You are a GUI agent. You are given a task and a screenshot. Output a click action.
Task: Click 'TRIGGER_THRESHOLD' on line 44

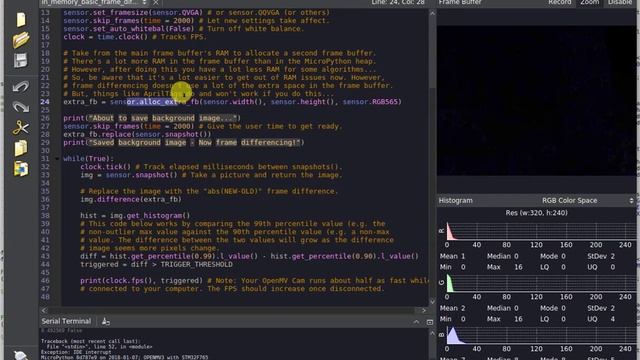click(x=196, y=264)
